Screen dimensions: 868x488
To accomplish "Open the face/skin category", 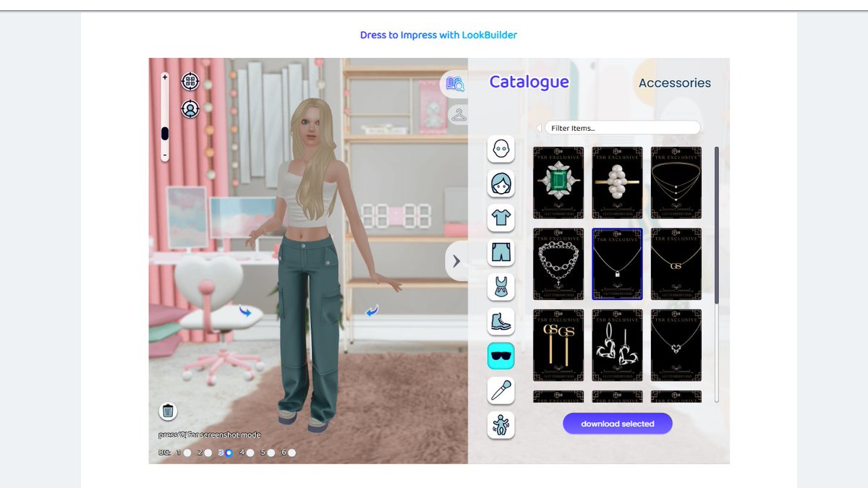I will tap(501, 149).
